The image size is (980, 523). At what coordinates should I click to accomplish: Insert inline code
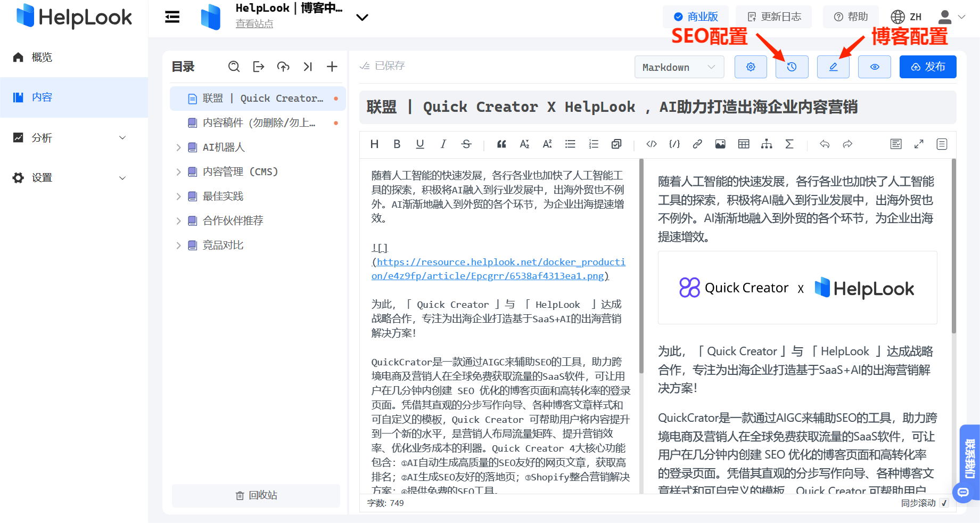(652, 144)
